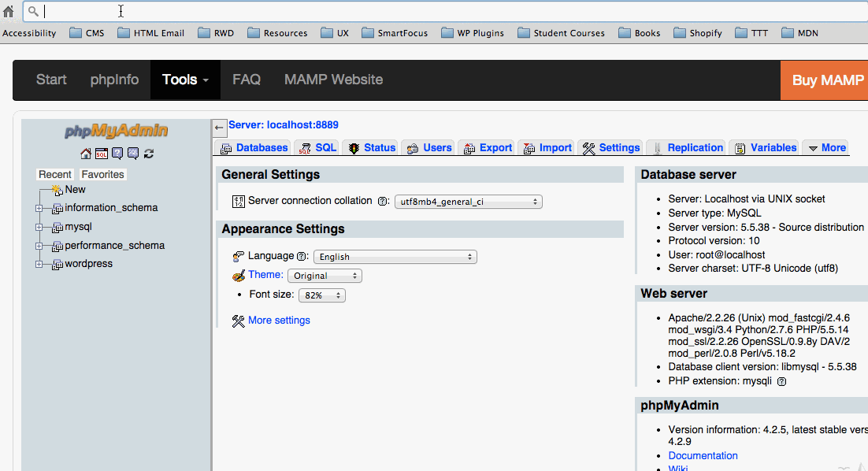Open the MDN bookmarks folder

click(800, 33)
